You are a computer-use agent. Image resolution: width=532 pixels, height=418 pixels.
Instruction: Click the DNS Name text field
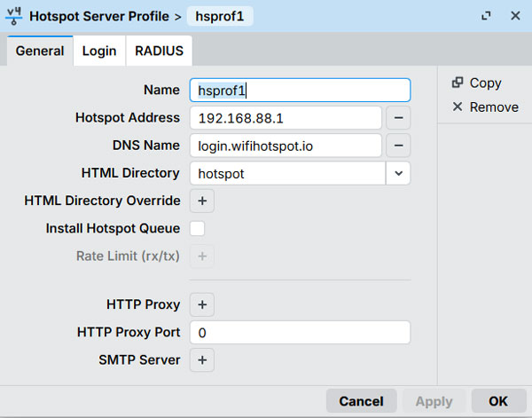click(x=285, y=145)
